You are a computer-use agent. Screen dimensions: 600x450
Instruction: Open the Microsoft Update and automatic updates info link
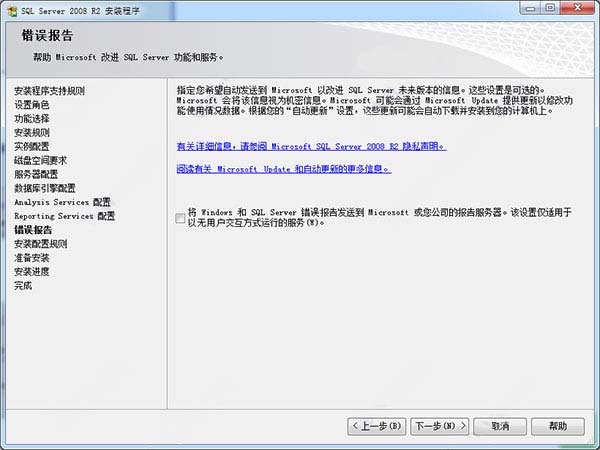tap(284, 169)
